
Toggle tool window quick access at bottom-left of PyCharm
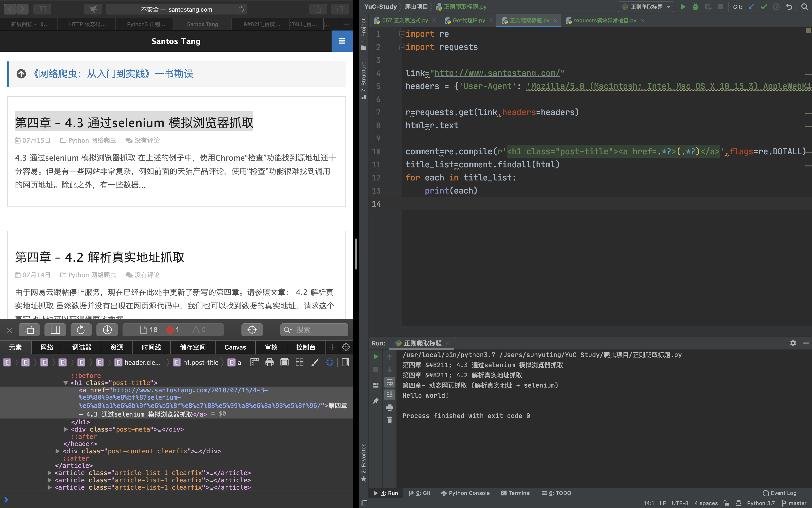[364, 503]
